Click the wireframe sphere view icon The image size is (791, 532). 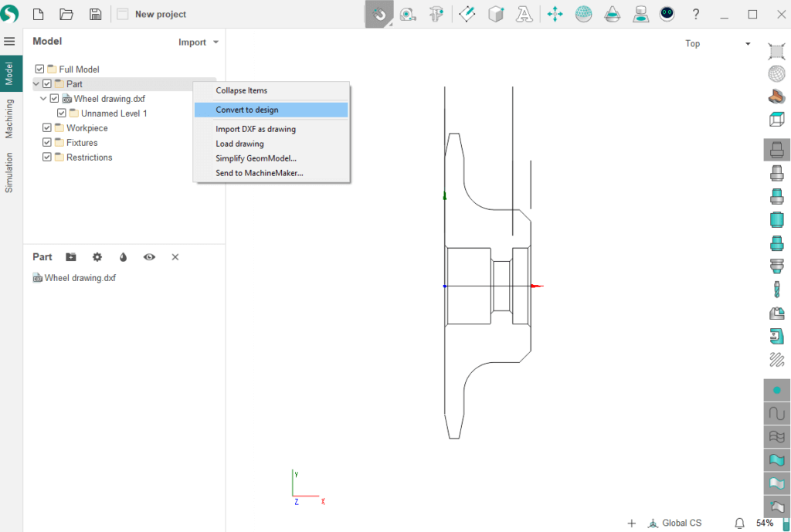[776, 74]
